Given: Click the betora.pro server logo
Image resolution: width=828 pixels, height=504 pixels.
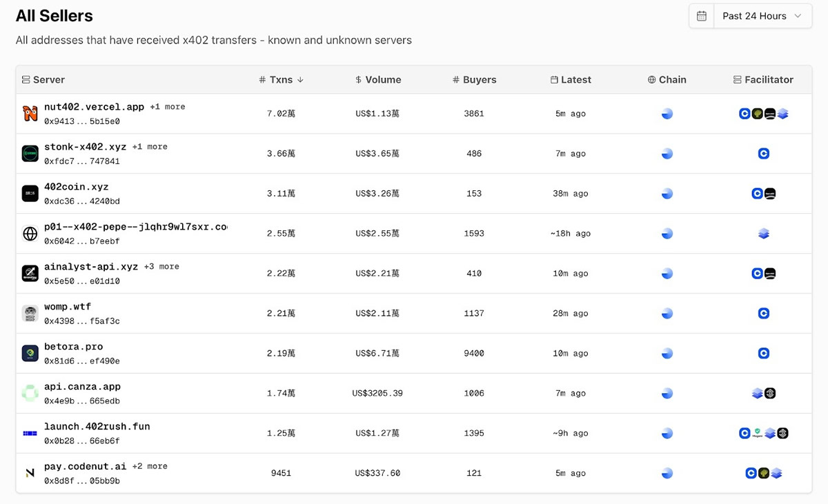Looking at the screenshot, I should [30, 354].
